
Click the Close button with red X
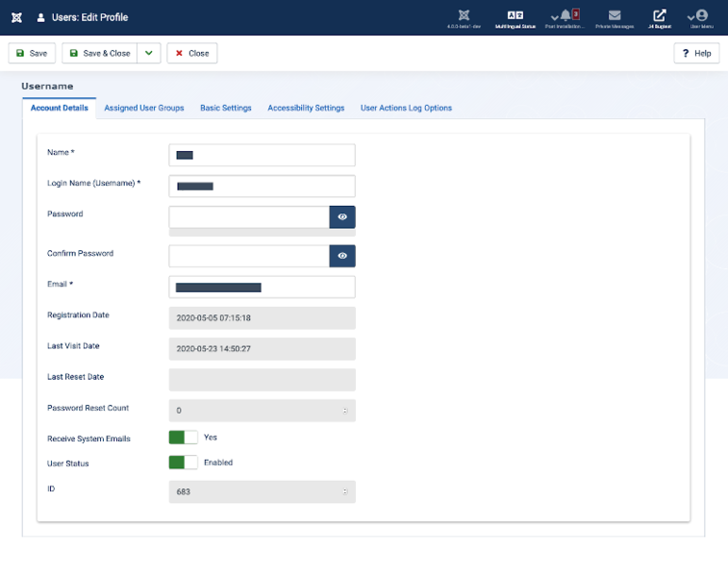click(191, 54)
